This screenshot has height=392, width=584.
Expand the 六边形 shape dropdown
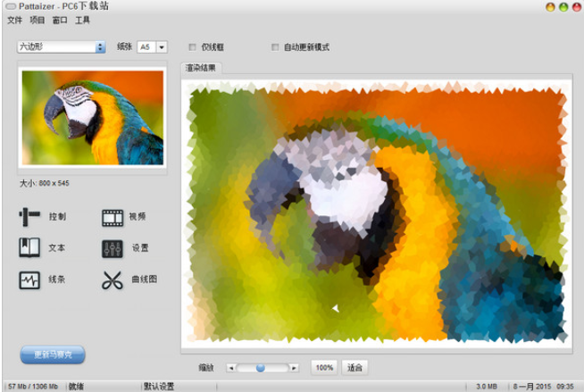pyautogui.click(x=100, y=47)
